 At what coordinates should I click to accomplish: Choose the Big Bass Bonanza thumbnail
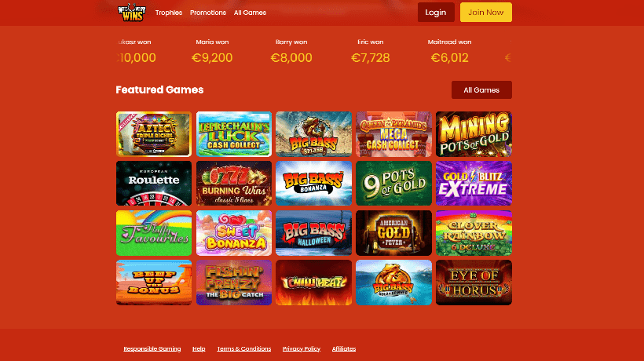(314, 184)
